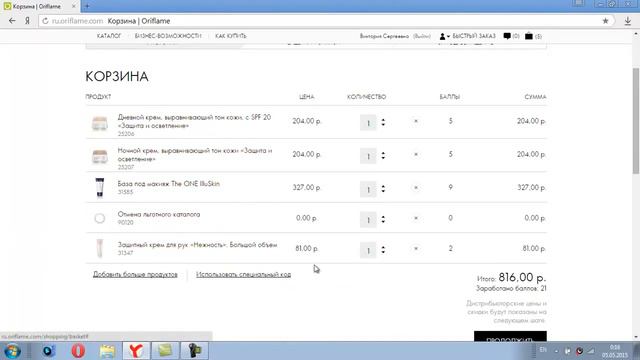
Task: Click the scrollbar down arrow
Action: click(636, 337)
